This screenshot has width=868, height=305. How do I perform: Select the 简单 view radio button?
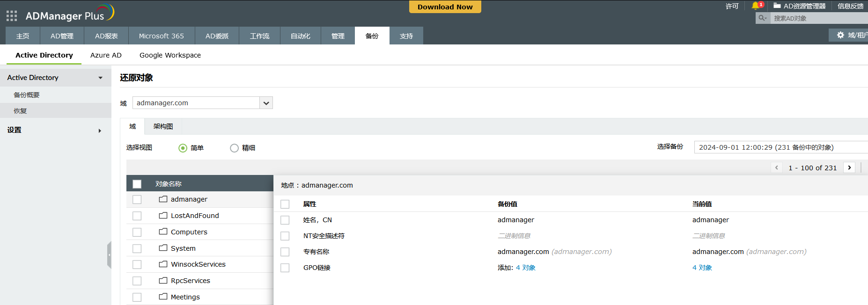(x=183, y=148)
